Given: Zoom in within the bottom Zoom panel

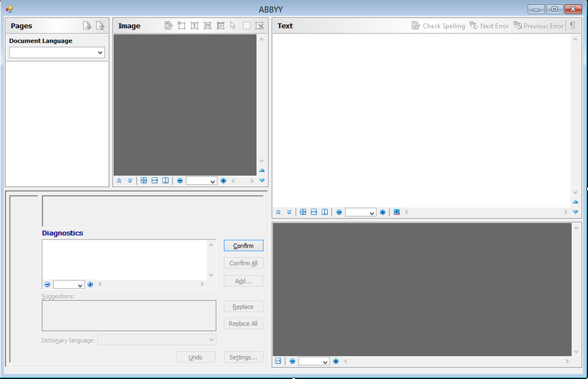Looking at the screenshot, I should (336, 361).
